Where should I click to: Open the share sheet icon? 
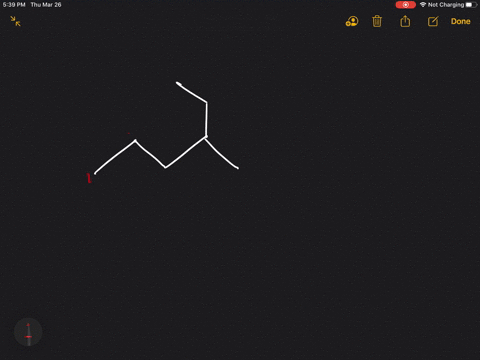tap(405, 21)
